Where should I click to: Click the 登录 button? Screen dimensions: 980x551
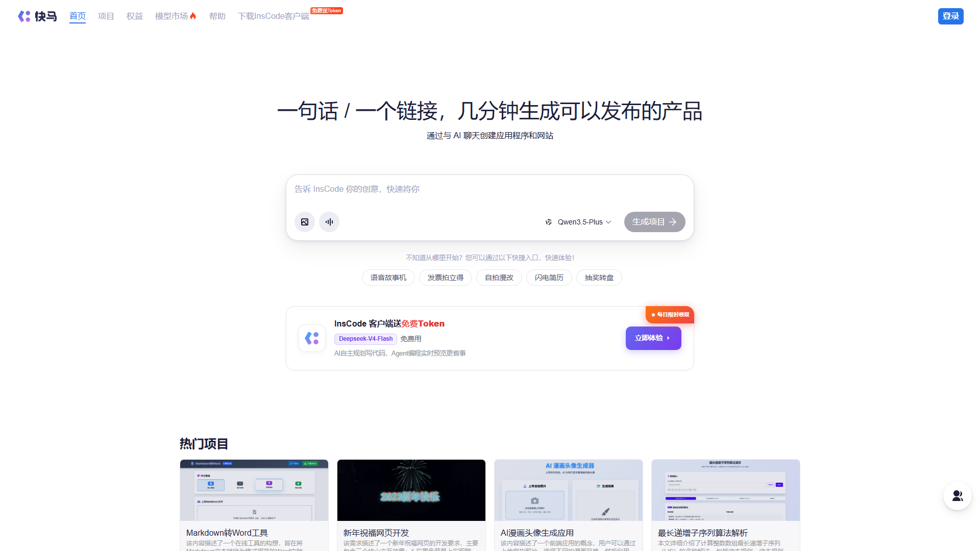click(950, 16)
